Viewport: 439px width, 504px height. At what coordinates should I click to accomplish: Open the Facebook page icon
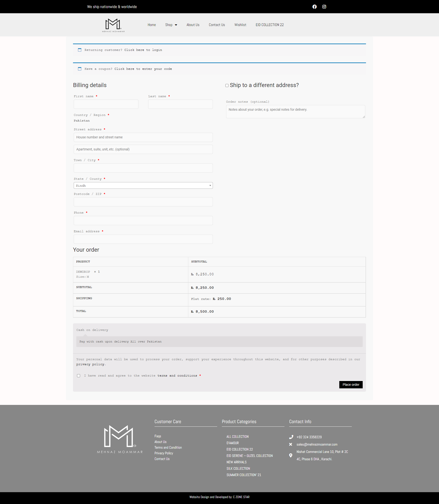314,7
